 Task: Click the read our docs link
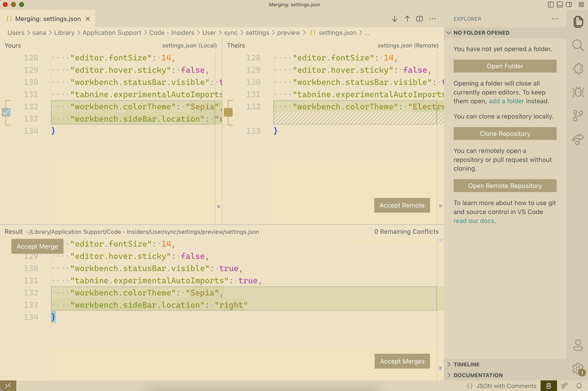click(474, 221)
